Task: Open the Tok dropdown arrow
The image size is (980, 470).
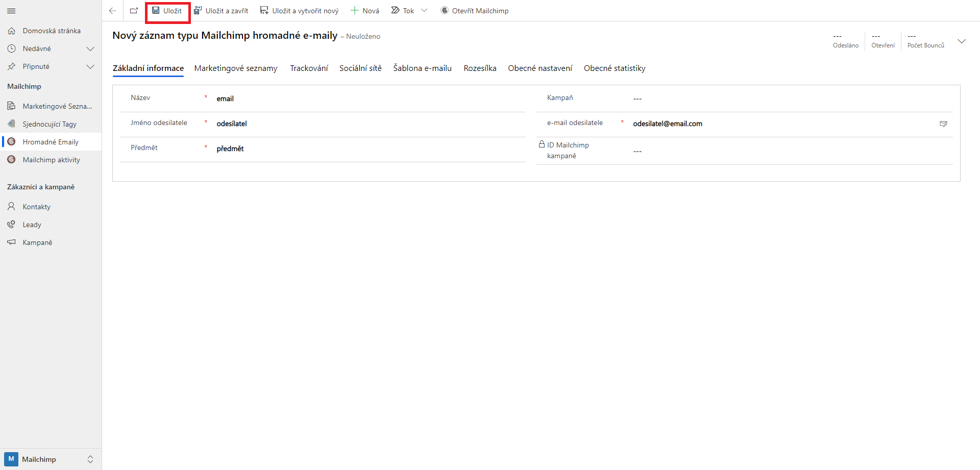Action: [424, 11]
